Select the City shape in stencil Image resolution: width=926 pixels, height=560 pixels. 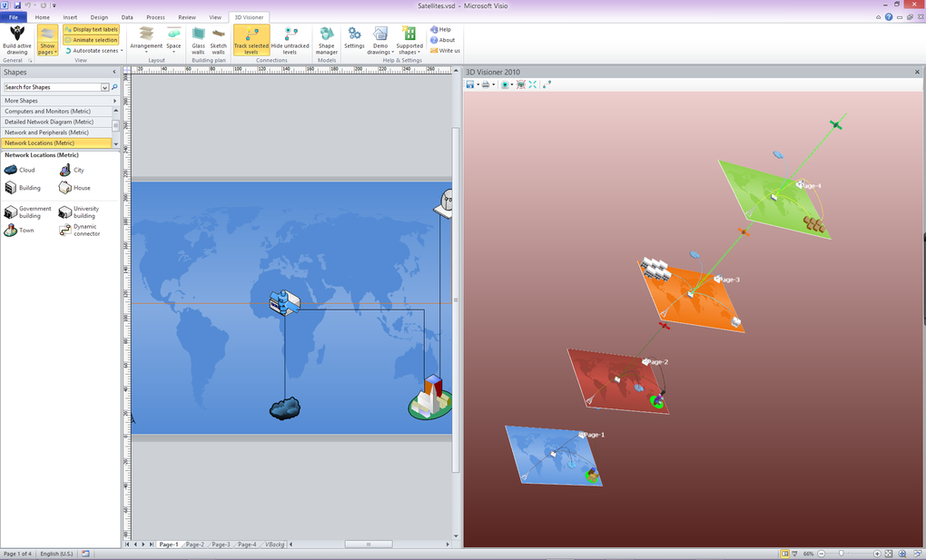pyautogui.click(x=72, y=170)
